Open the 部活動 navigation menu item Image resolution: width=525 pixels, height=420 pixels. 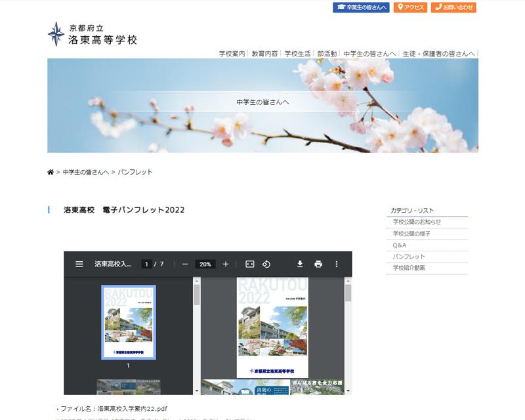pyautogui.click(x=327, y=53)
